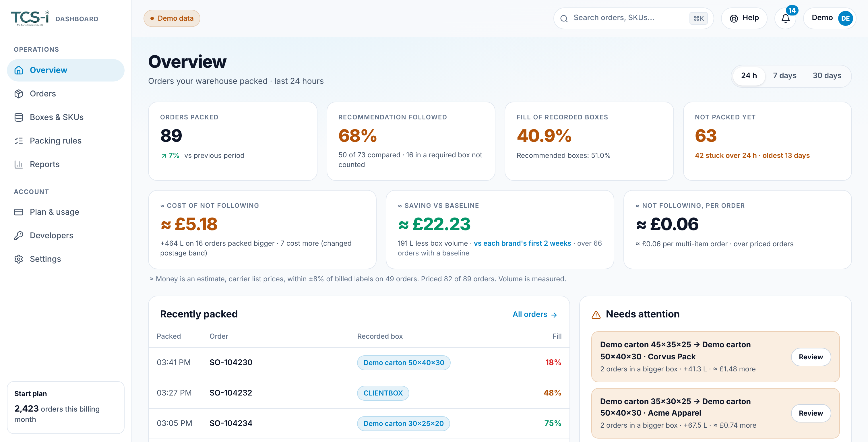Click the Overview home icon
This screenshot has height=442, width=868.
[x=19, y=70]
